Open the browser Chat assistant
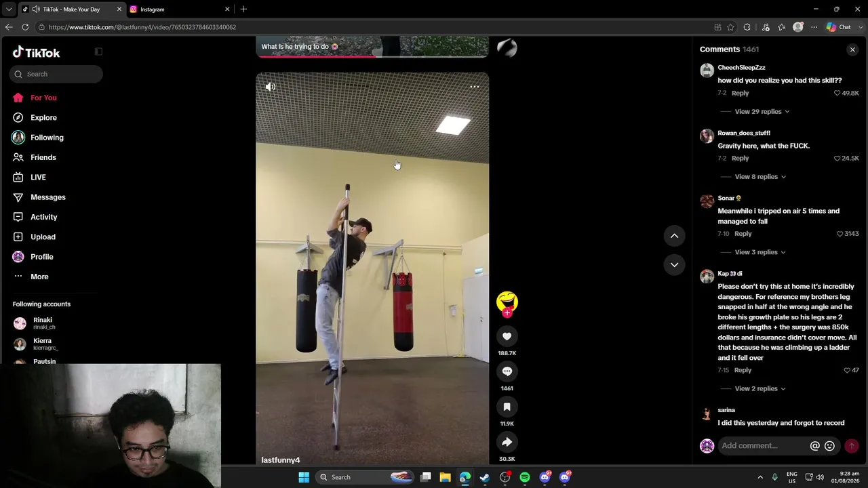868x488 pixels. [x=839, y=27]
